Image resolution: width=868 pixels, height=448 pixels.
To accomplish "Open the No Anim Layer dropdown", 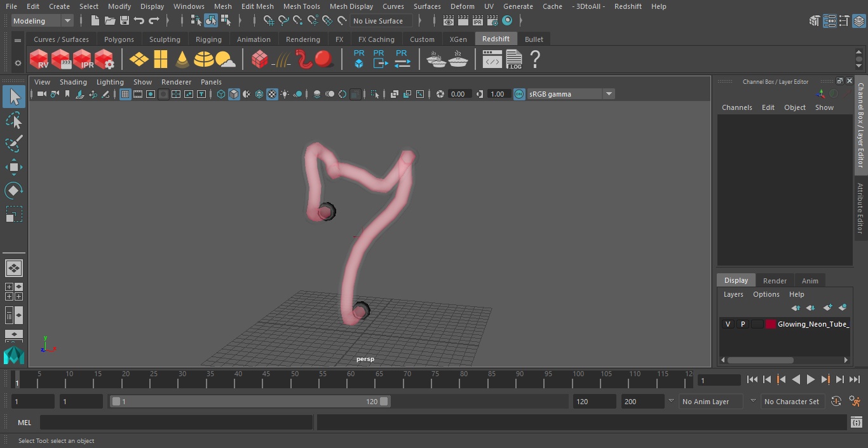I will coord(712,402).
